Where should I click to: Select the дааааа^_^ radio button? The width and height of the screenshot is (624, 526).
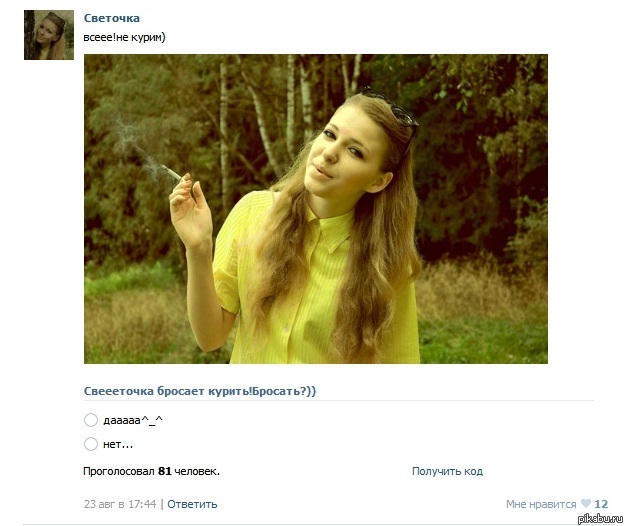point(91,420)
